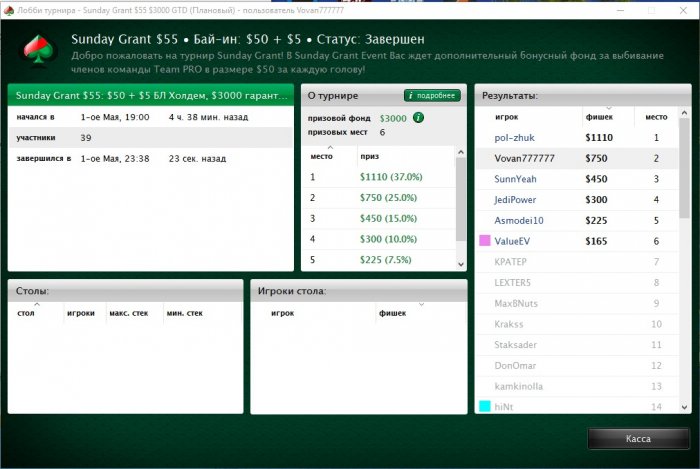
Task: Click the $225 (7.5%) prize row
Action: (379, 260)
